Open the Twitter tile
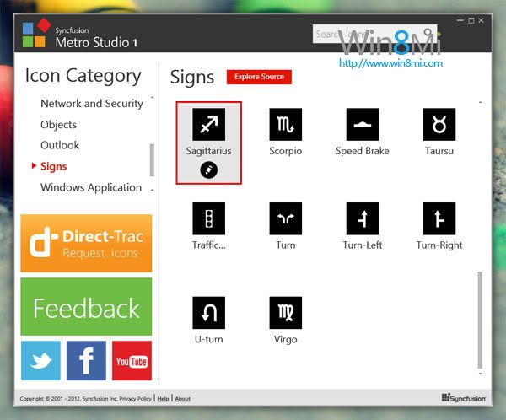 [40, 361]
